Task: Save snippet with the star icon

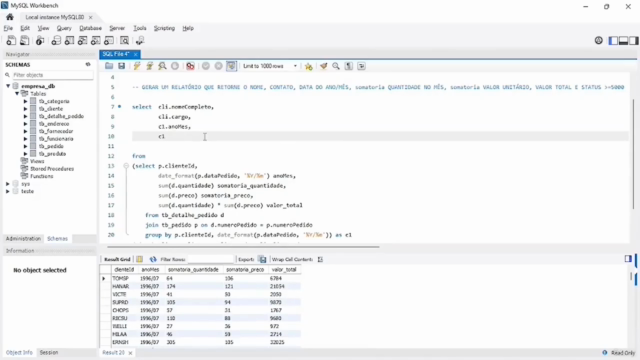Action: click(309, 66)
